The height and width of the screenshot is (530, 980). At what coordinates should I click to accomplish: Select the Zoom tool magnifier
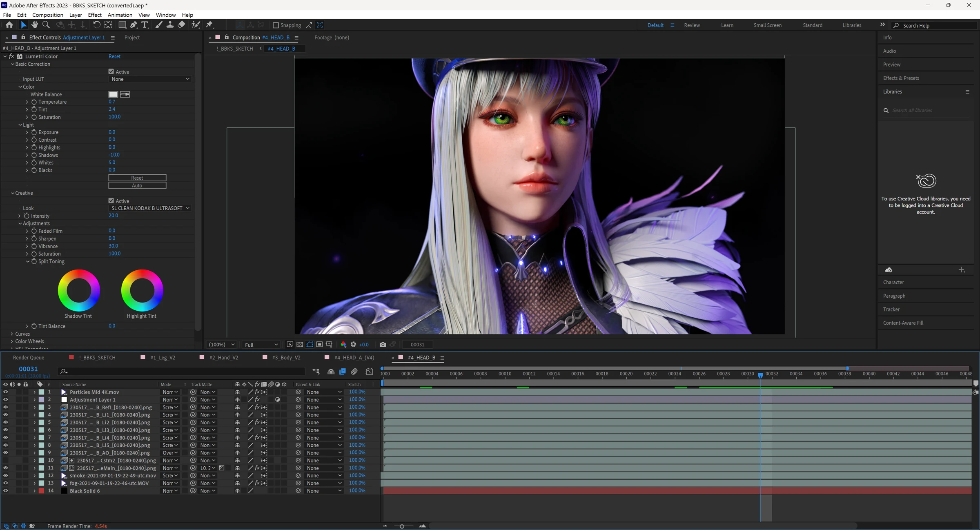tap(46, 25)
